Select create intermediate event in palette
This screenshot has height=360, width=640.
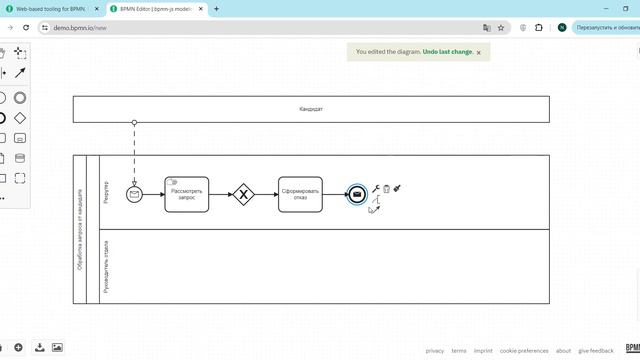[20, 98]
